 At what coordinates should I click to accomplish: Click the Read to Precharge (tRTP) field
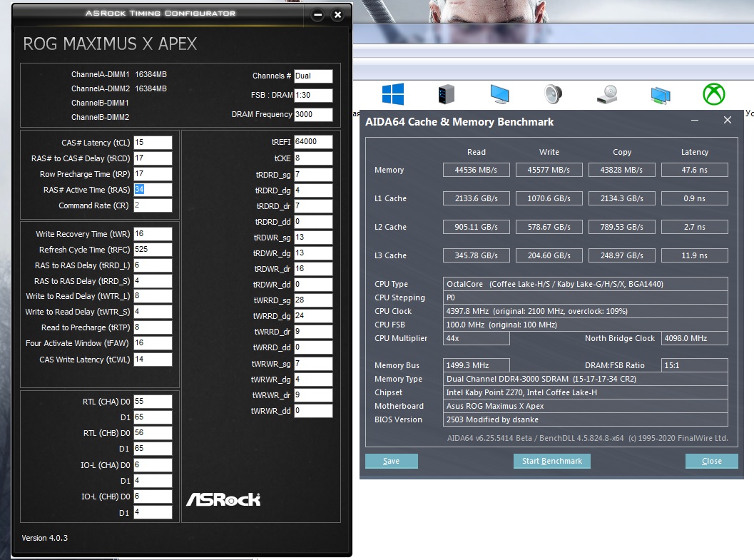[153, 327]
